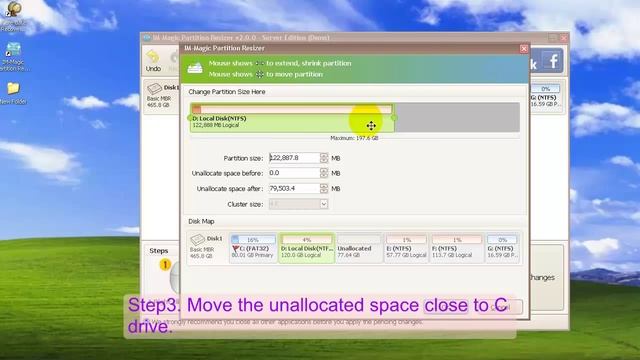Click the 4% usage bar of the D: drive
This screenshot has height=360, width=640.
tap(307, 240)
